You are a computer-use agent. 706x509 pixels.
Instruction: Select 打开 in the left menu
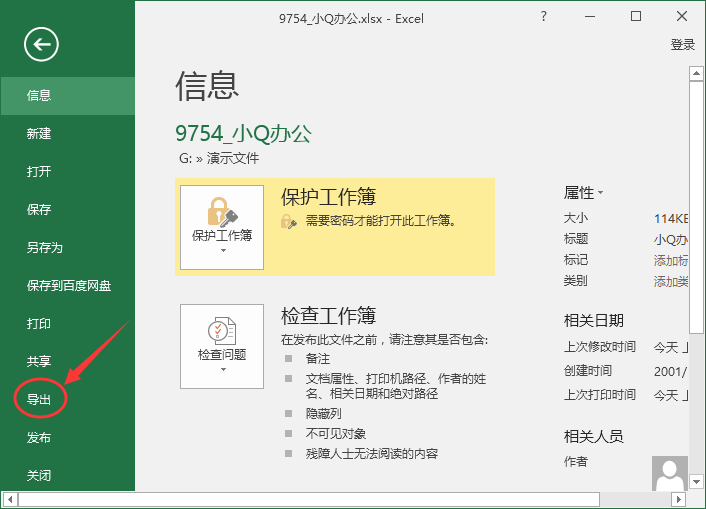point(68,172)
